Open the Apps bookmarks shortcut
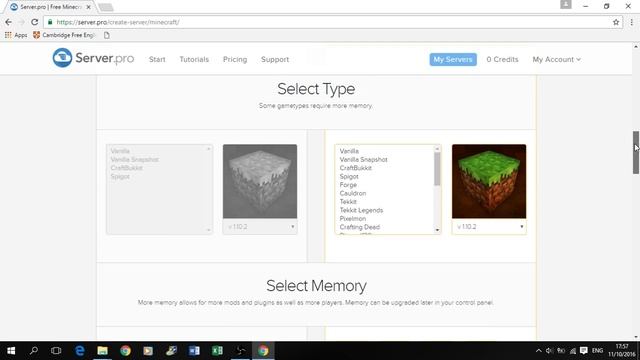 [16, 35]
